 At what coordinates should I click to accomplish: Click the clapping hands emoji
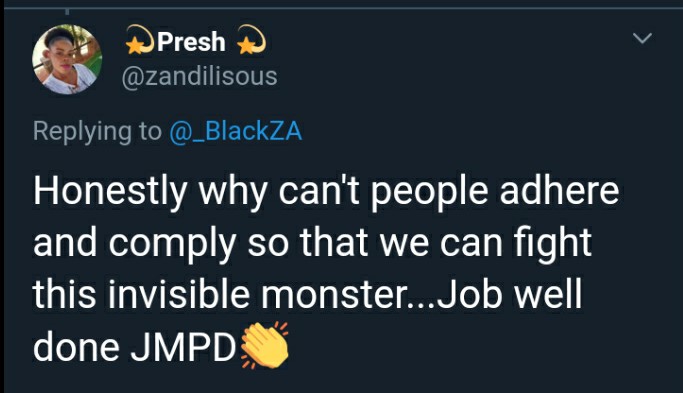click(x=264, y=346)
